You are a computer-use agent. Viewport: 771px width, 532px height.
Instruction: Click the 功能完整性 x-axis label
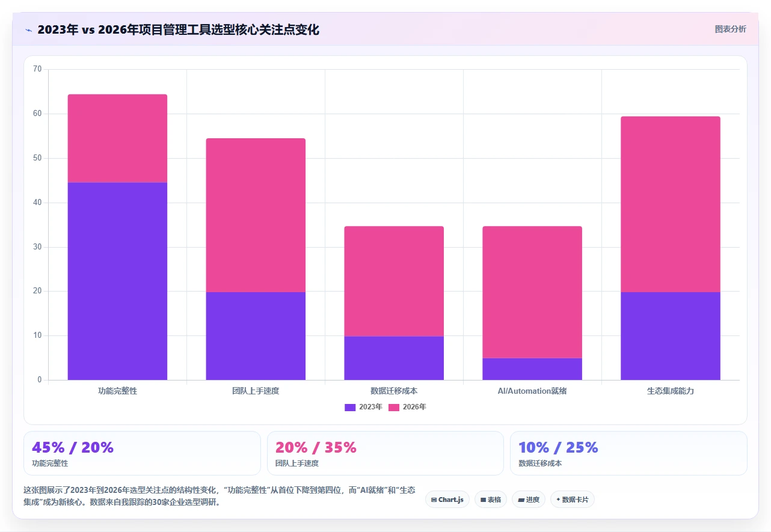(x=117, y=391)
